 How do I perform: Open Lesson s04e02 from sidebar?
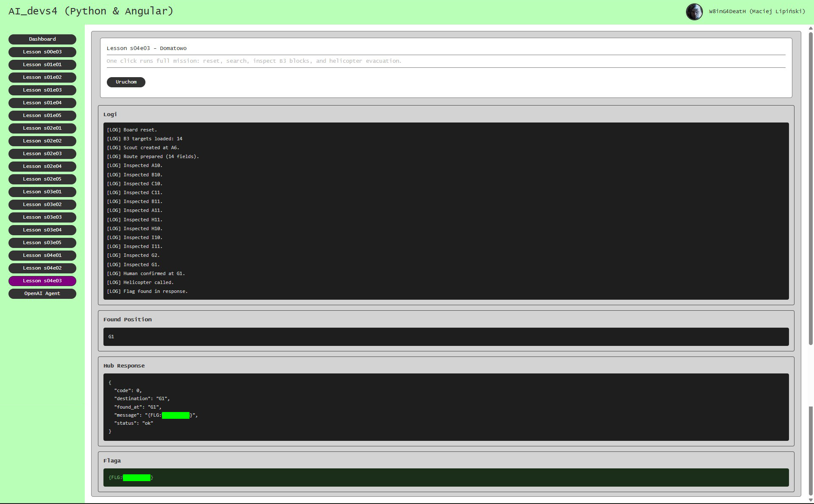click(42, 268)
